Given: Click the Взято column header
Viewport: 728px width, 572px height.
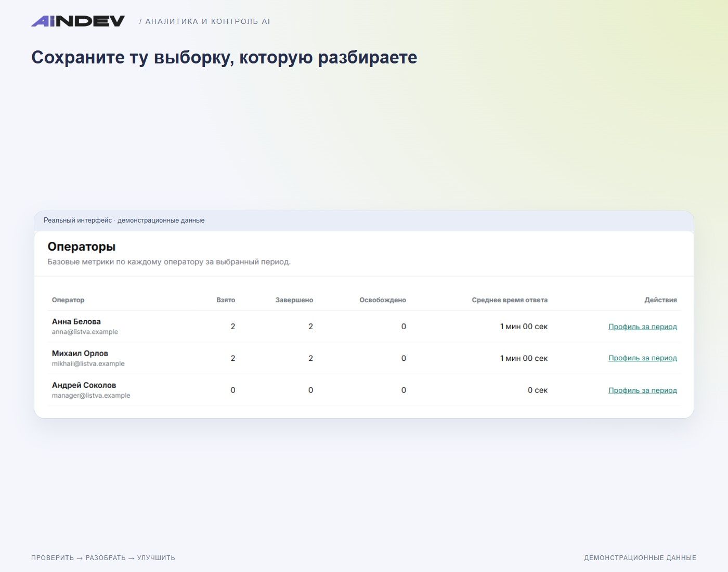Looking at the screenshot, I should coord(226,300).
